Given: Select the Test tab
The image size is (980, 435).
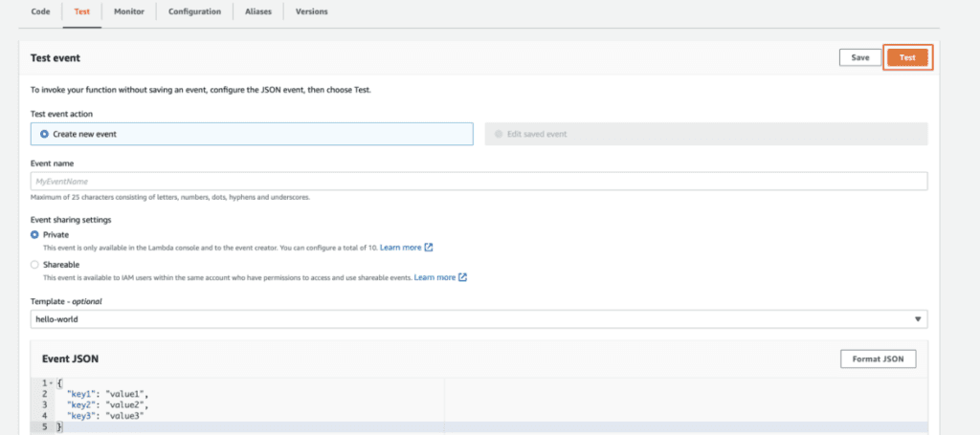Looking at the screenshot, I should [82, 11].
